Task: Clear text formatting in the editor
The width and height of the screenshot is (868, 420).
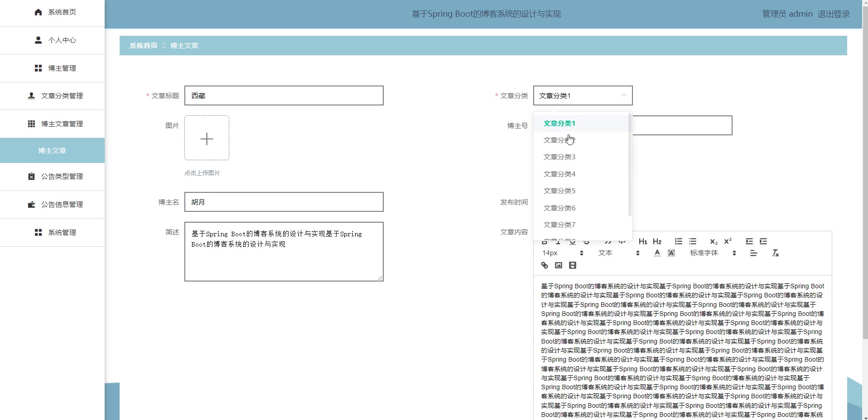Action: tap(775, 253)
